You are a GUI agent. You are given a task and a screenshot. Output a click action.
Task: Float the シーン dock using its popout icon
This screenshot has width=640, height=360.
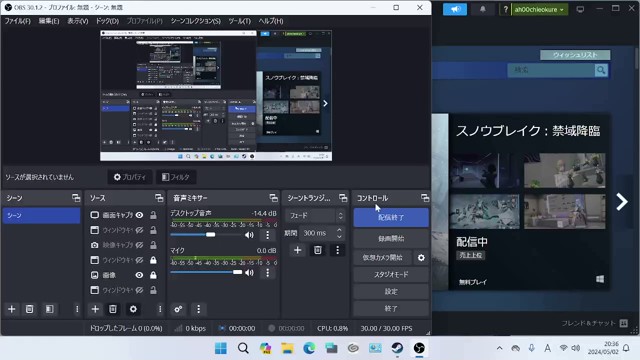click(x=76, y=198)
